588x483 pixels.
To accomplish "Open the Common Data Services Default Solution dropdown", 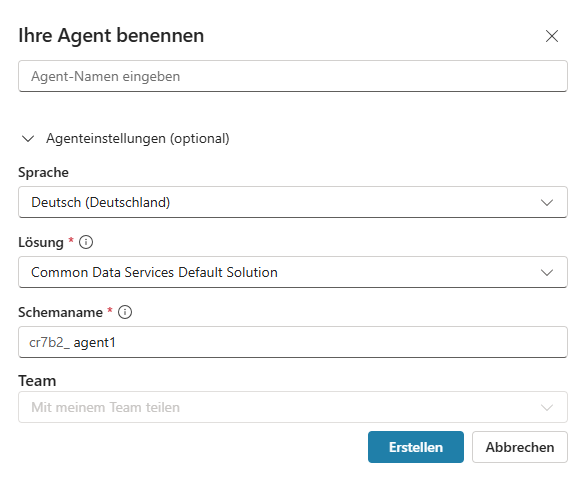I will click(293, 272).
